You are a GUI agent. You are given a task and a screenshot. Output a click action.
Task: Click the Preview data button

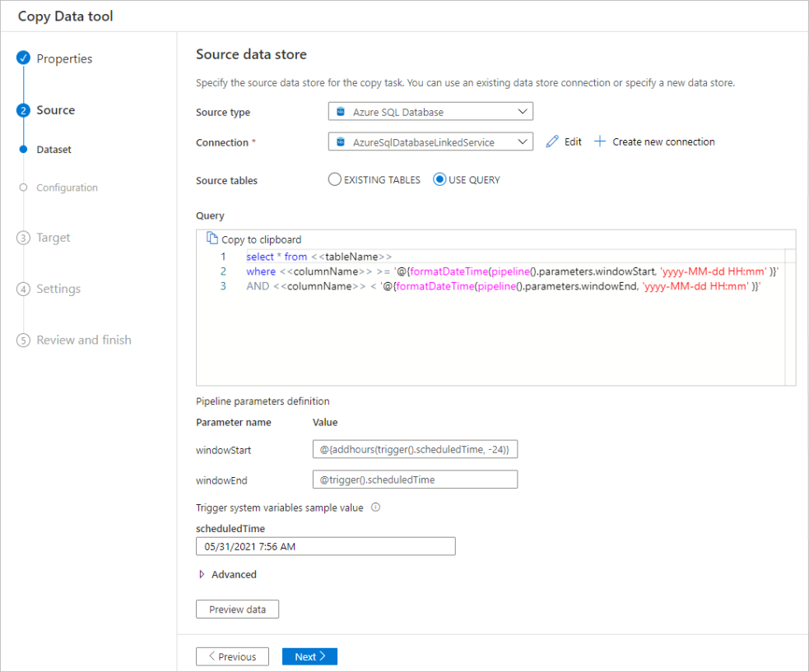[x=237, y=609]
